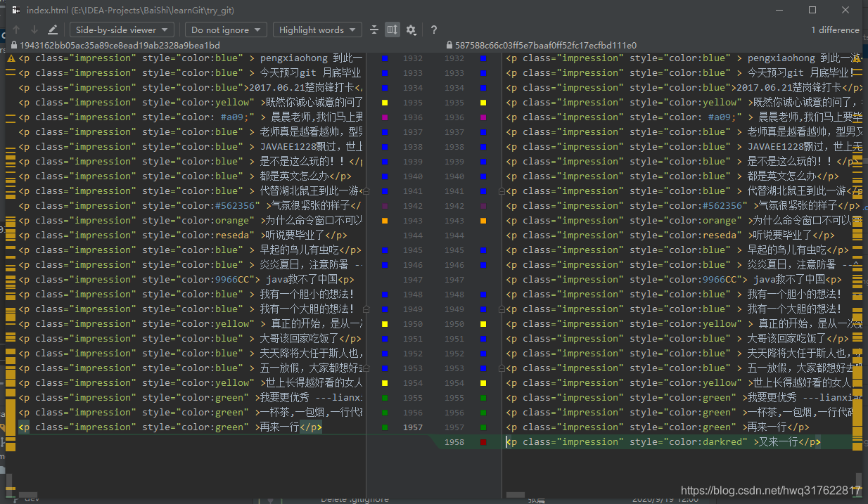This screenshot has height=504, width=868.
Task: Click left pane line '大哥该回家吃饭了'
Action: click(190, 339)
